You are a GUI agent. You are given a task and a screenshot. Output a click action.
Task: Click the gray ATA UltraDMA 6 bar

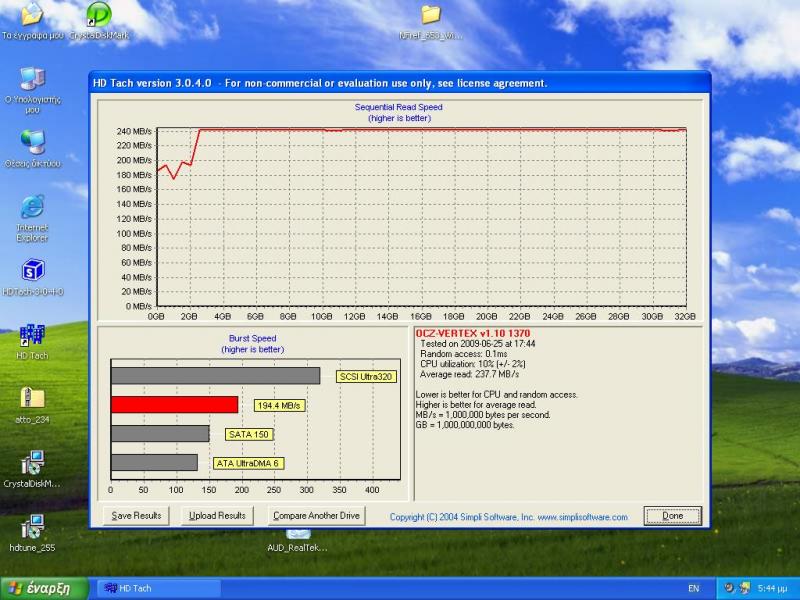154,463
